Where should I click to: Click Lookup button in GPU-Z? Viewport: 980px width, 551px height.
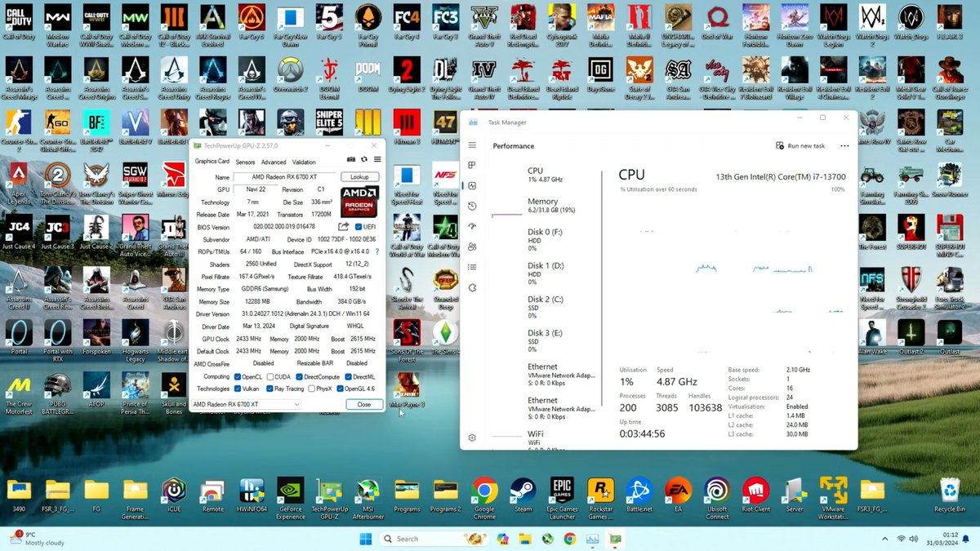click(x=360, y=177)
